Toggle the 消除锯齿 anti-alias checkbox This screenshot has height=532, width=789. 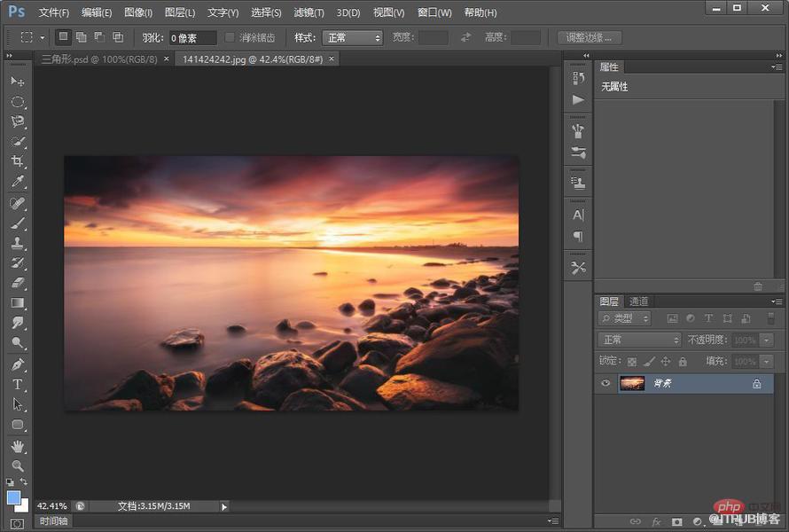[x=230, y=37]
